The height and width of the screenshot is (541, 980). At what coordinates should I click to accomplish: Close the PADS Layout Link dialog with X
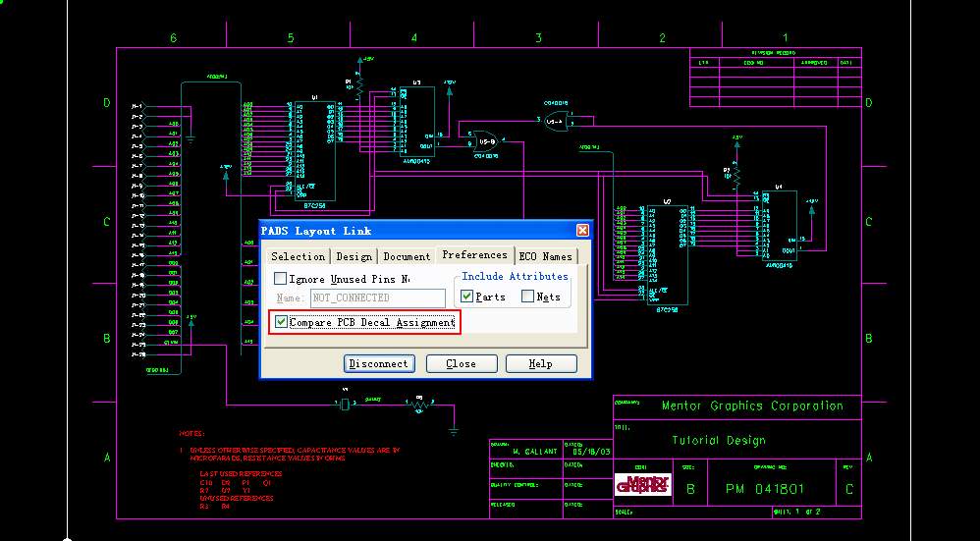pyautogui.click(x=582, y=231)
